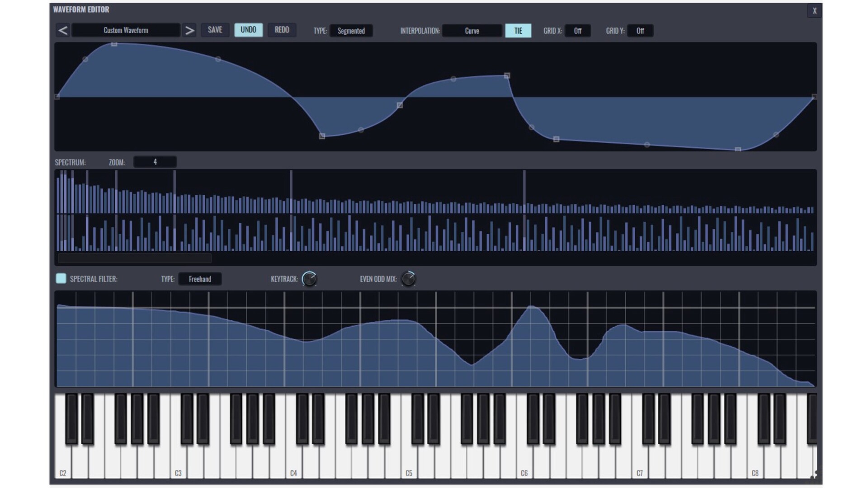Open the Grid X dropdown

[577, 31]
